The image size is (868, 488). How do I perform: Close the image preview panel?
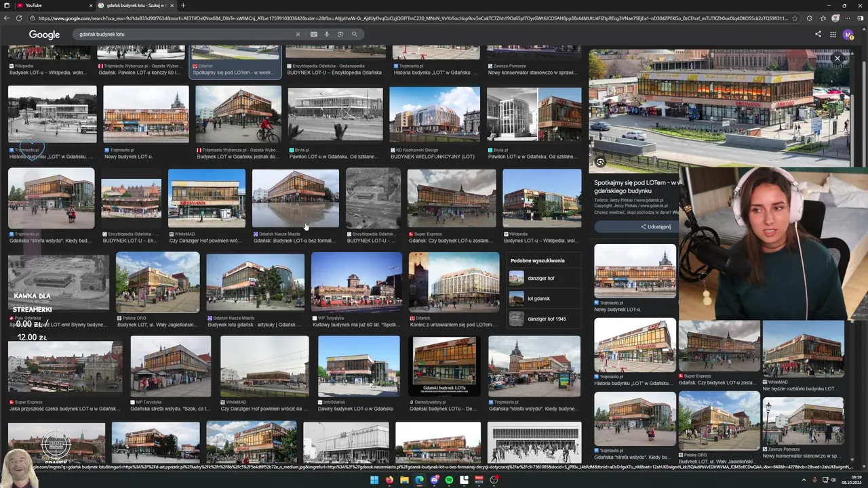837,58
